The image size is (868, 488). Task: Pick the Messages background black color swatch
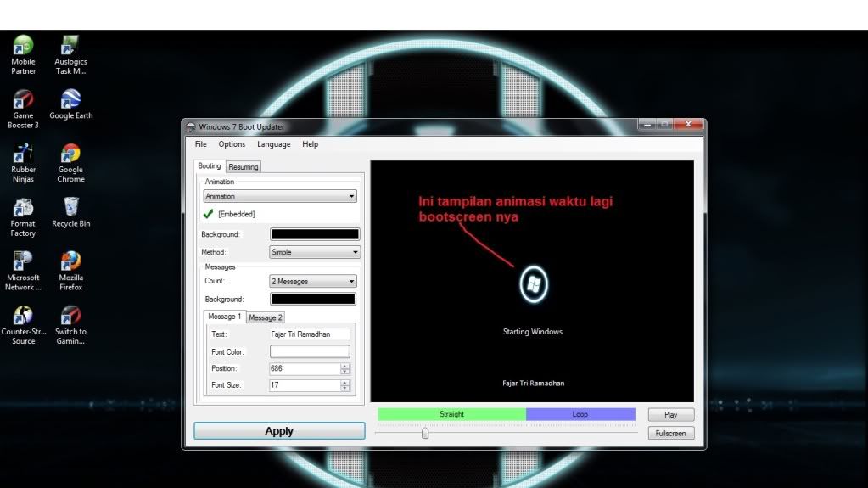[x=313, y=299]
